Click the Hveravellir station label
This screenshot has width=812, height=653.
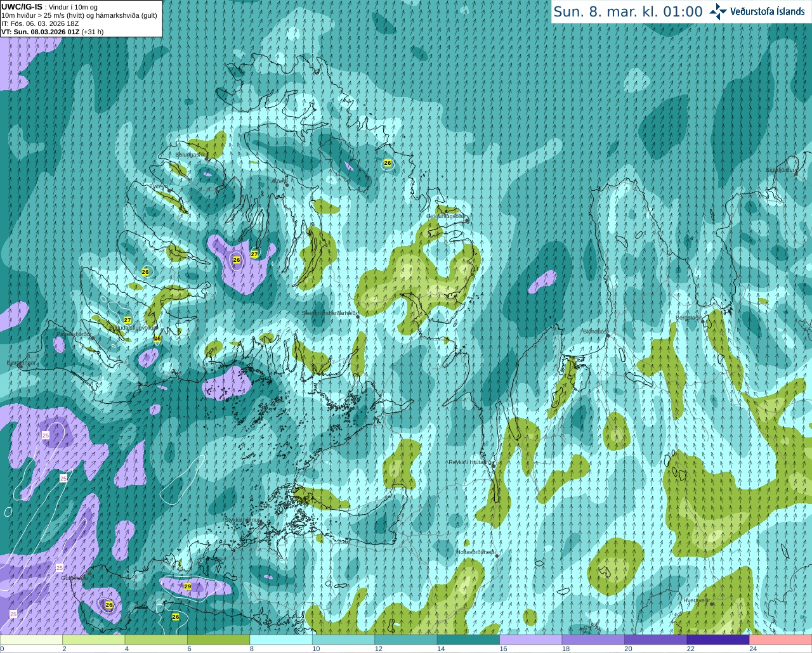tap(697, 600)
